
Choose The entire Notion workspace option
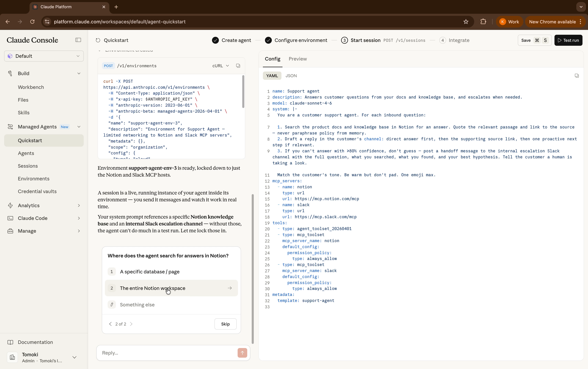(171, 288)
